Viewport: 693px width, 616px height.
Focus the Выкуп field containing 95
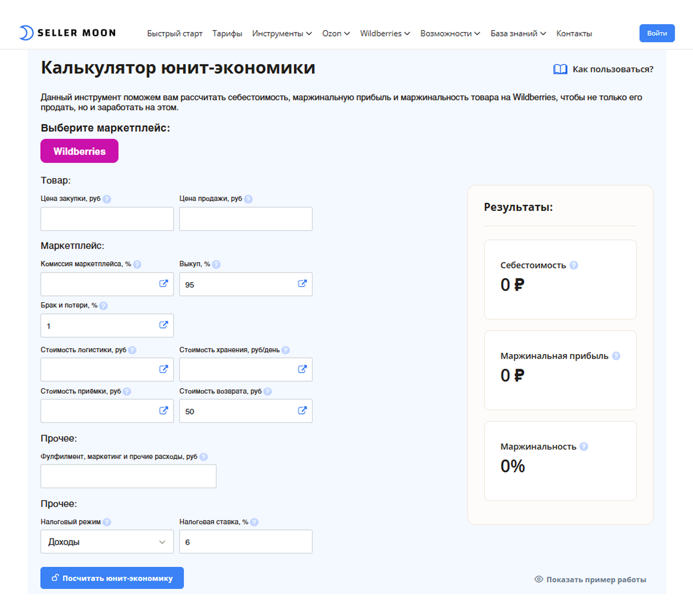[246, 284]
